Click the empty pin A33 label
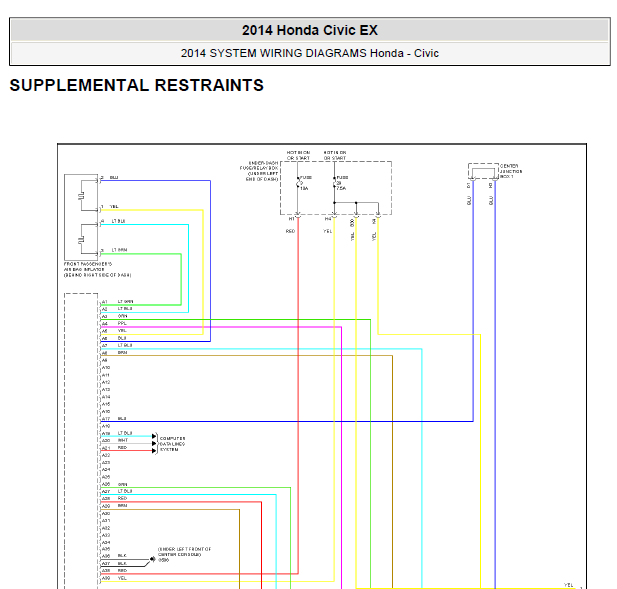This screenshot has height=589, width=617. click(x=106, y=535)
